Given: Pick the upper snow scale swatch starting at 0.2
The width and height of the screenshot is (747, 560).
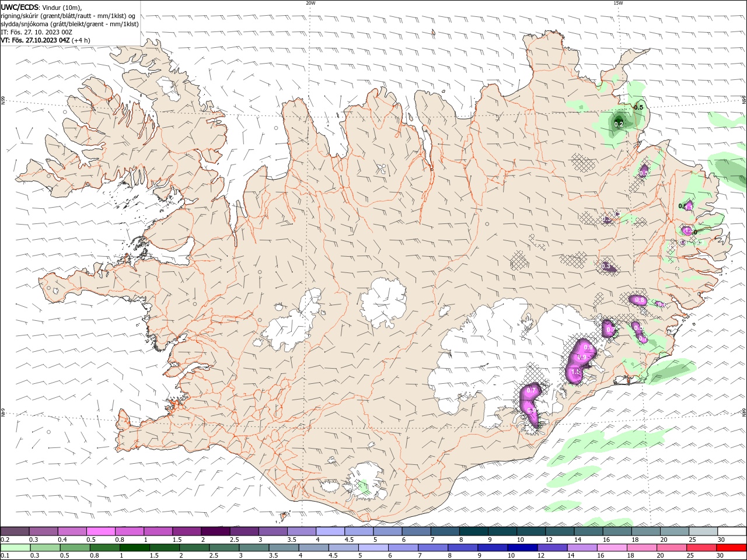Looking at the screenshot, I should [15, 531].
